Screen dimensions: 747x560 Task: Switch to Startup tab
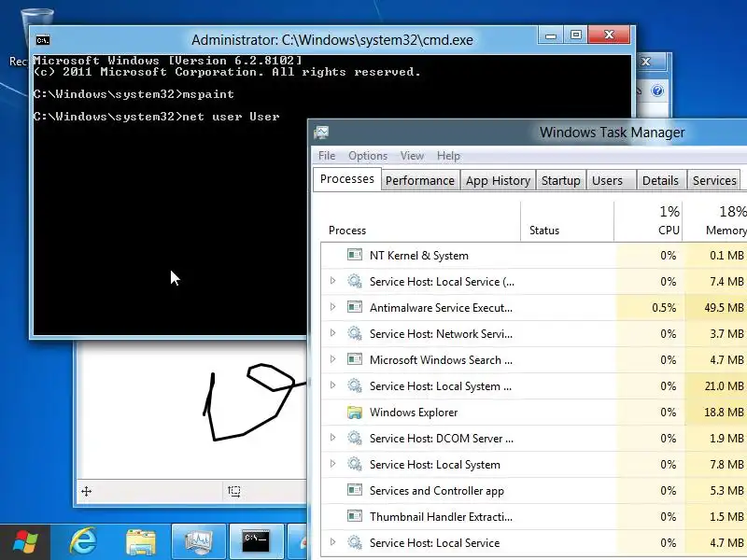[x=561, y=180]
